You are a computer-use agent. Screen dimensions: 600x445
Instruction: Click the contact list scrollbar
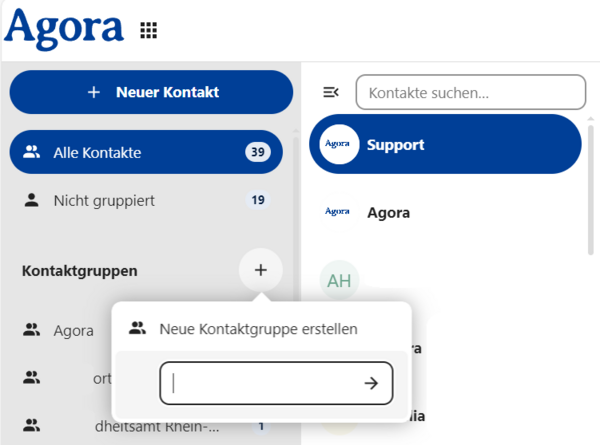[591, 189]
